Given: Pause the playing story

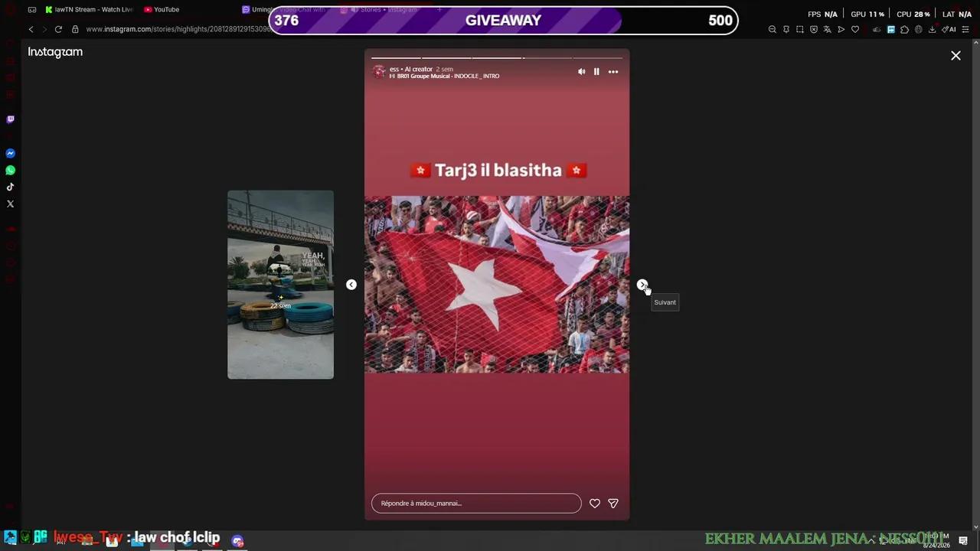Looking at the screenshot, I should click(596, 72).
